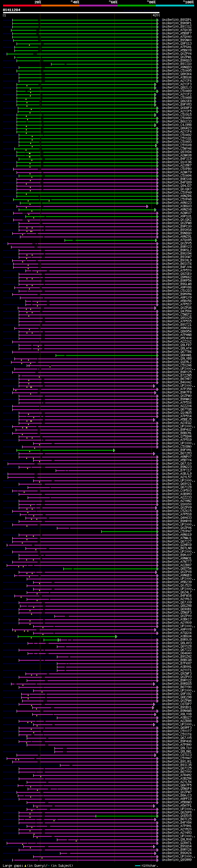Open hit UniRef100_B9H9P1
Screen dimensions: 197x868
click(x=176, y=23)
